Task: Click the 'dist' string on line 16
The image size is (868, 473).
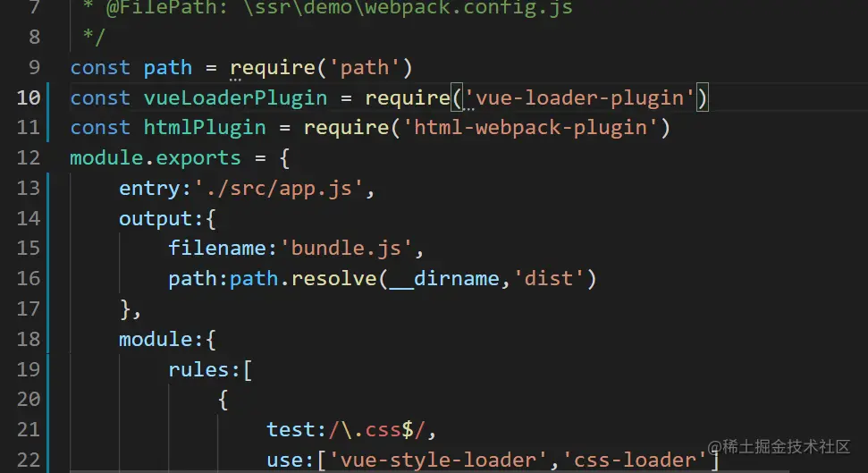Action: pyautogui.click(x=549, y=279)
